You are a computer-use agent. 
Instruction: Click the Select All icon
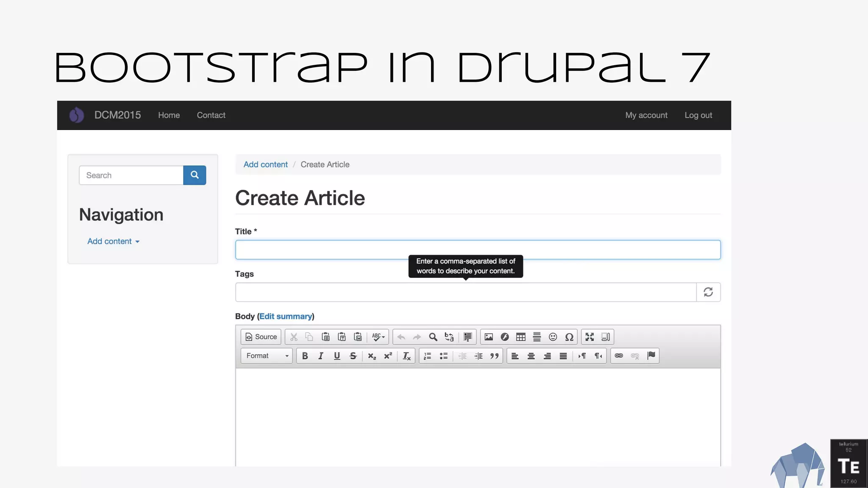(467, 337)
